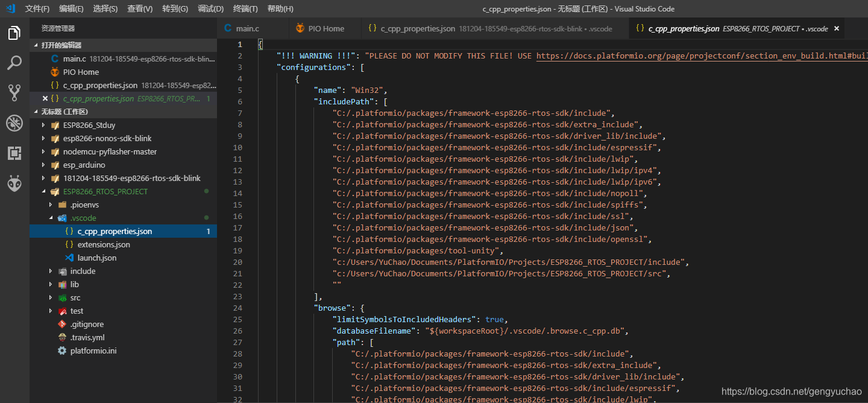868x403 pixels.
Task: Click the PIO Home icon in open editors
Action: pyautogui.click(x=55, y=72)
